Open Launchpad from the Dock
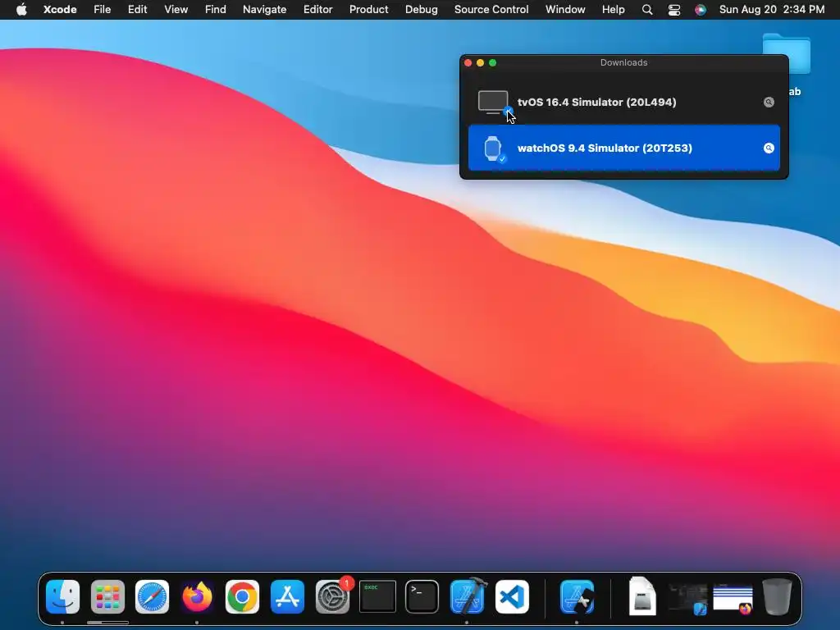Screen dimensions: 840x630 click(x=107, y=597)
